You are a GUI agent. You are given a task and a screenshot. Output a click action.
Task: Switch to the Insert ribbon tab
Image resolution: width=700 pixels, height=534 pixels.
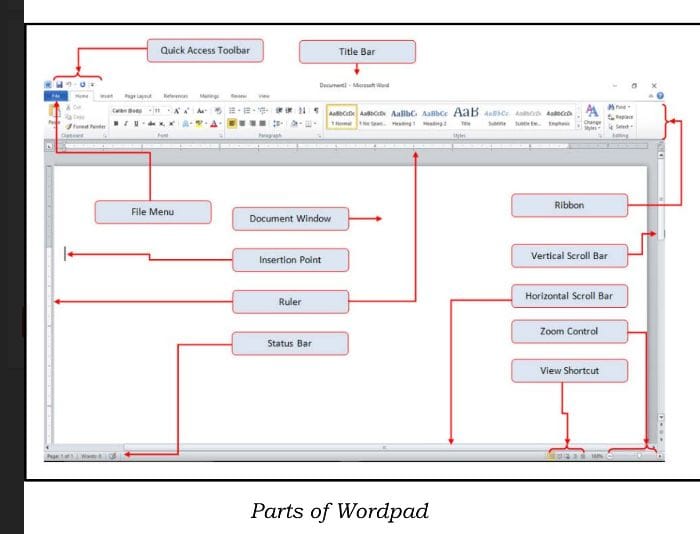[x=106, y=96]
